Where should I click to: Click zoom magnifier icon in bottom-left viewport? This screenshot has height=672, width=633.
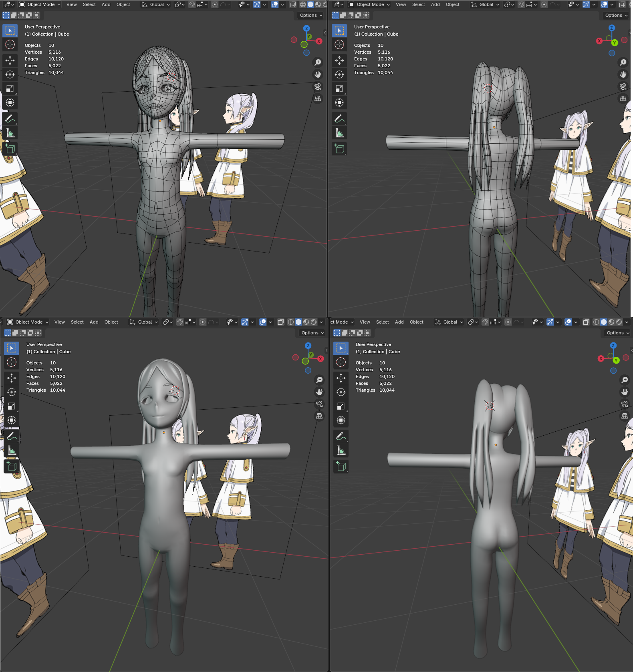tap(319, 380)
